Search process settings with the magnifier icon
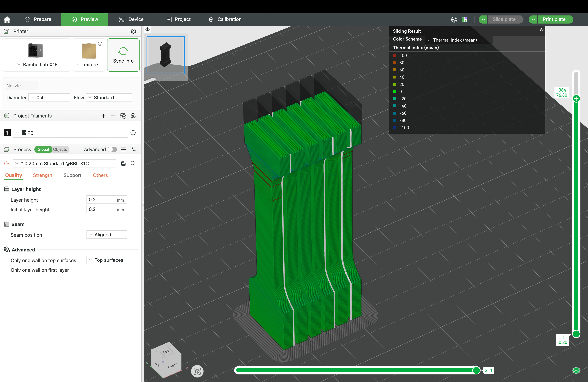Viewport: 588px width, 382px height. pyautogui.click(x=133, y=163)
